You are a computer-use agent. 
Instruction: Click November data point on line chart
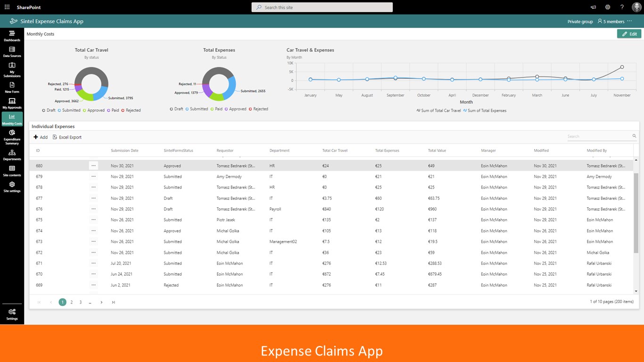(x=622, y=67)
